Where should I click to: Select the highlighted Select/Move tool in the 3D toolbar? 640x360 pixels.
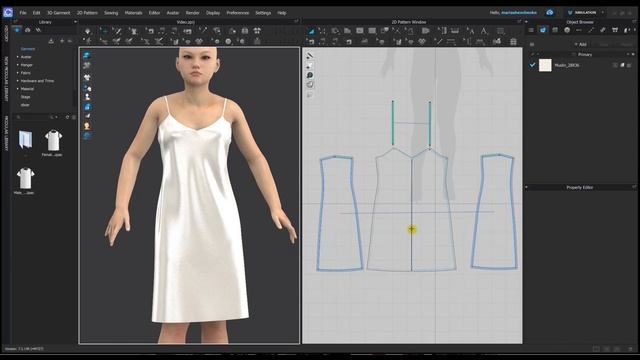click(x=104, y=31)
